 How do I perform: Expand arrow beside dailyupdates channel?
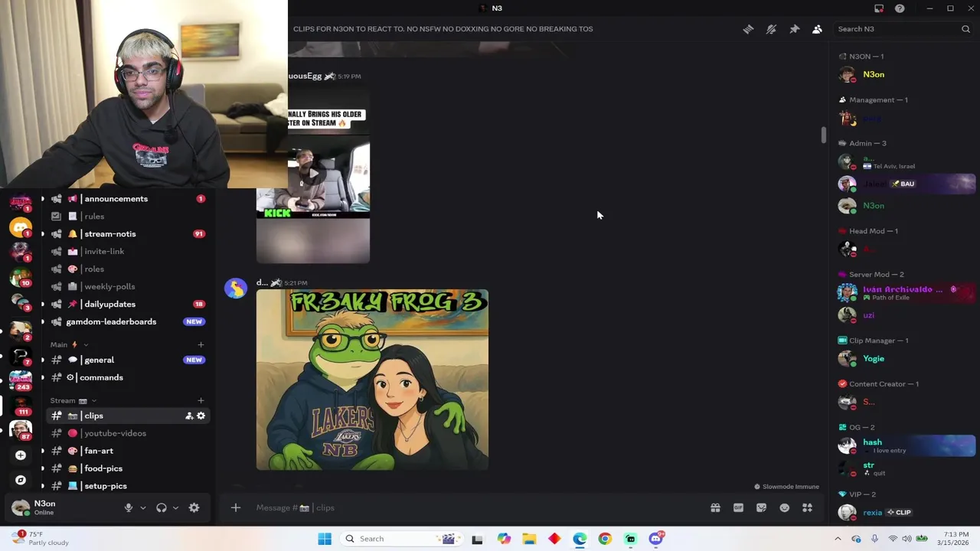(43, 304)
